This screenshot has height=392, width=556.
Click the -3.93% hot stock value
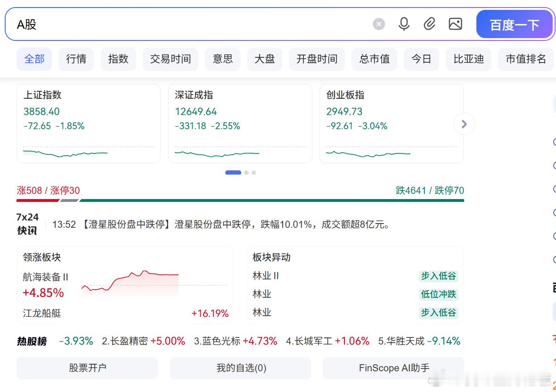[76, 341]
